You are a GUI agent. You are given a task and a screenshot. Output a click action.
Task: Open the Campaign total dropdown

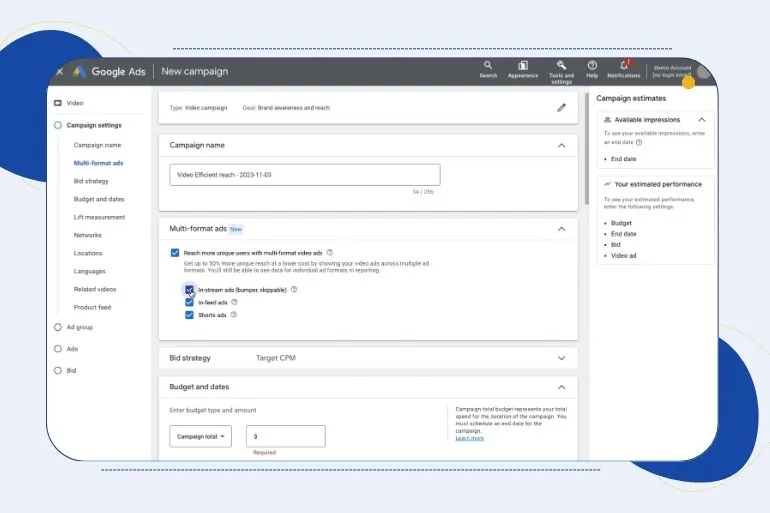point(200,436)
